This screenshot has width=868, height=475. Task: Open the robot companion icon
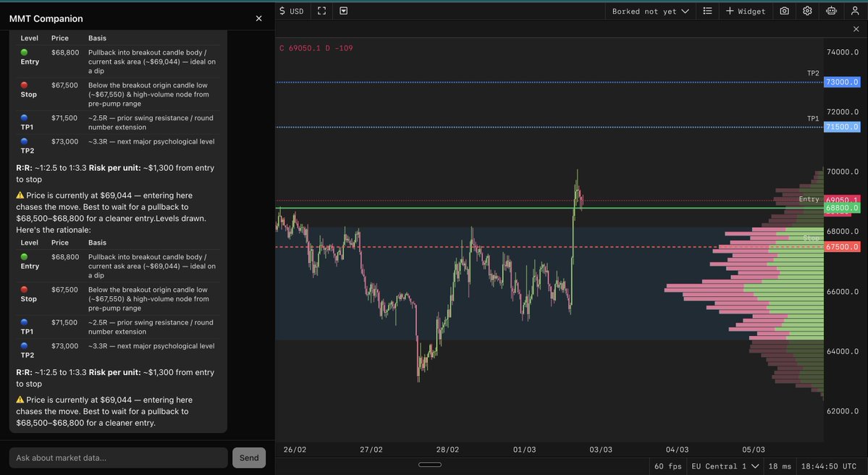[x=831, y=11]
